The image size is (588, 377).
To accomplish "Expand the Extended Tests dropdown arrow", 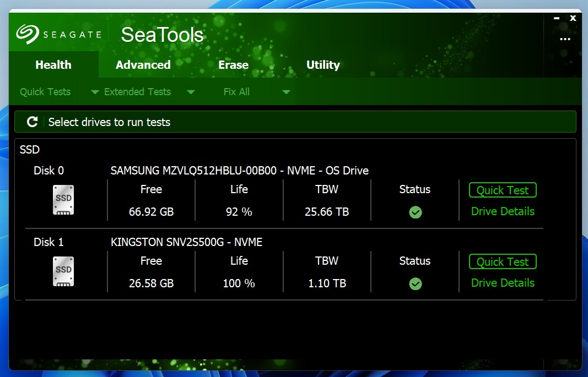I will tap(191, 92).
